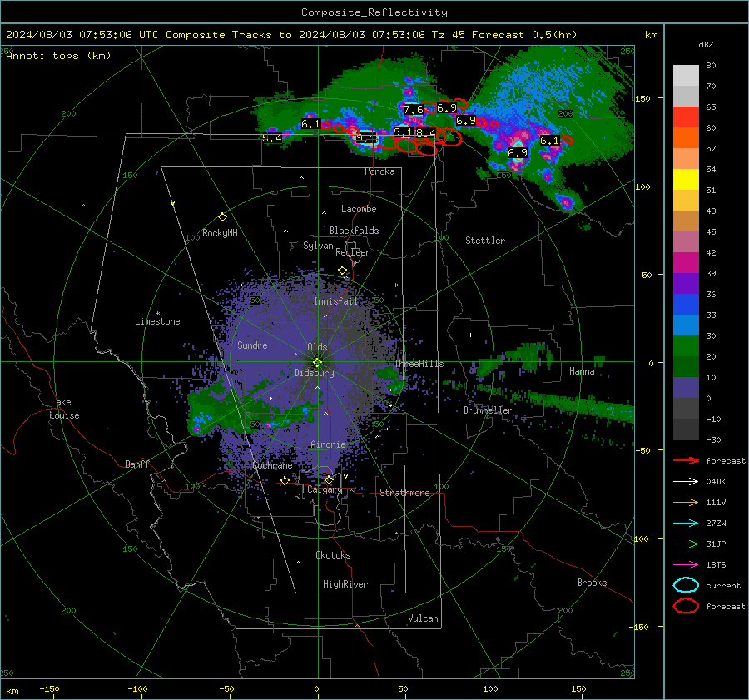Click the yellow 54 dBZ color swatch

point(686,179)
